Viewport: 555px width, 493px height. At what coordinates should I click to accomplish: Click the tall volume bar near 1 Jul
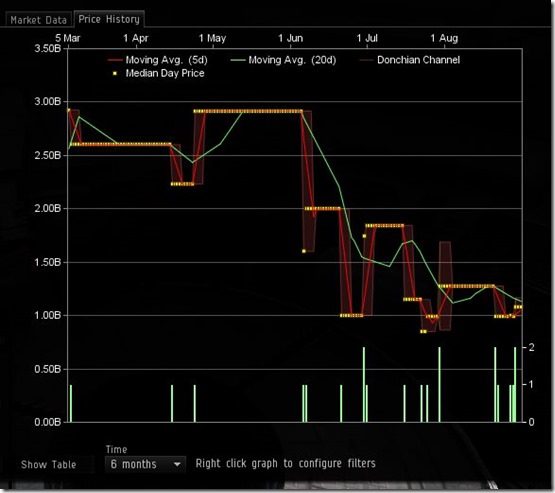point(364,385)
